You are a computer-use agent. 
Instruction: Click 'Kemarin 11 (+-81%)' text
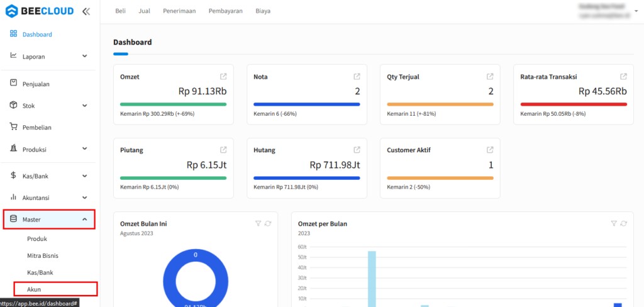411,114
